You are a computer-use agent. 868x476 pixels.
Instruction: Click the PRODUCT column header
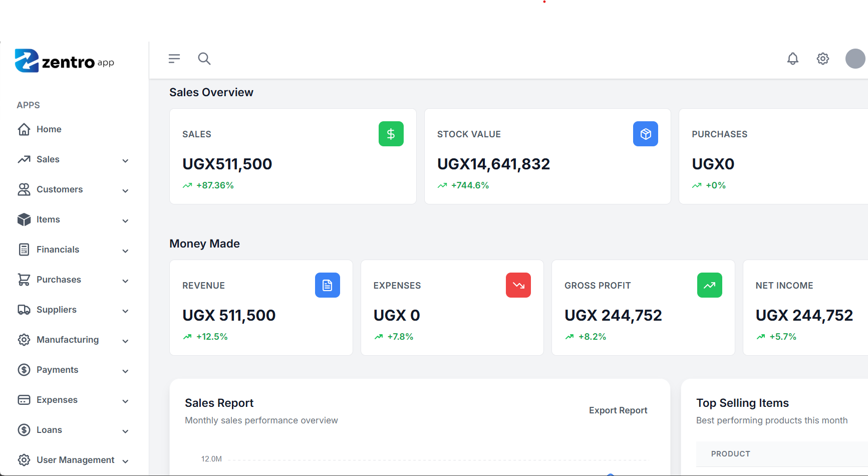click(730, 454)
